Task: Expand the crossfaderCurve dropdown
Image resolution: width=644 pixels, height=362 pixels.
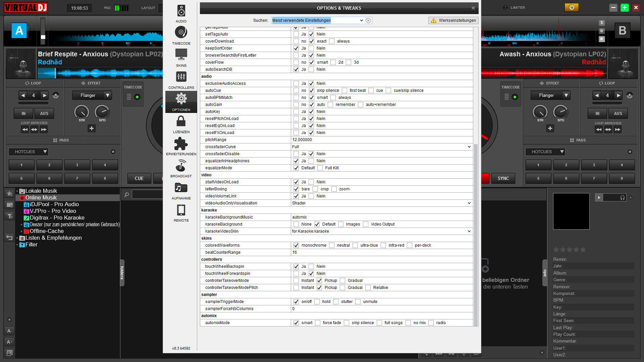Action: [x=469, y=147]
